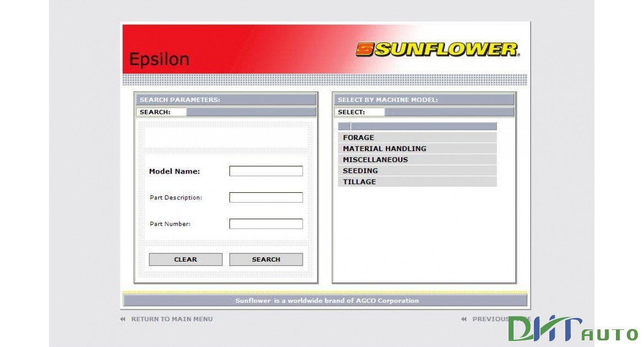Go back via RETURN TO MAIN MENU link
Image resolution: width=644 pixels, height=347 pixels.
[172, 319]
